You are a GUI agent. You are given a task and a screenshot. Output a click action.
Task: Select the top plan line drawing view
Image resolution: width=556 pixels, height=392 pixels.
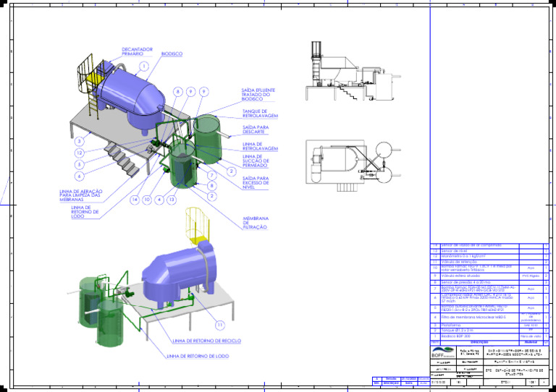point(353,166)
